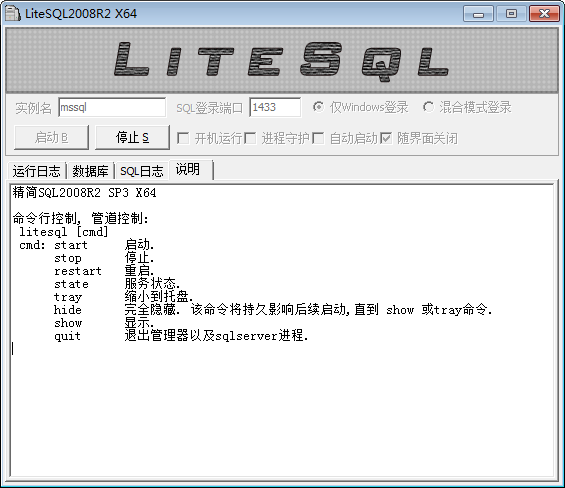Click the word start in the help text

[71, 245]
